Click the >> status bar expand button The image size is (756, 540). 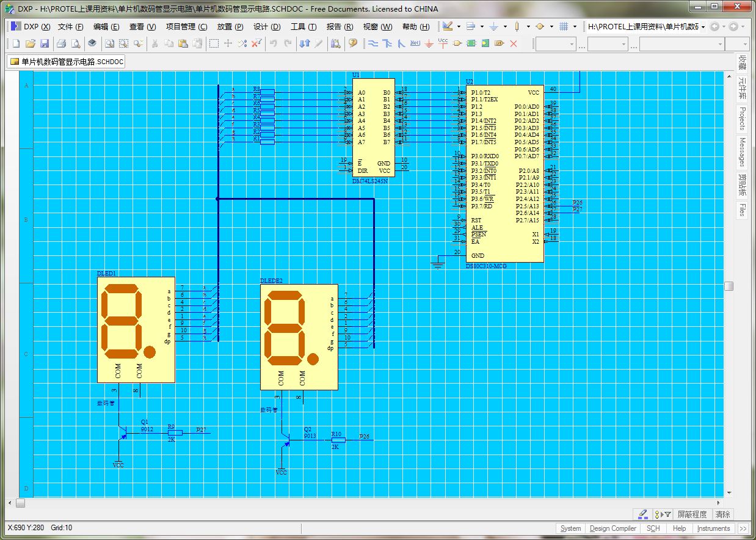[743, 528]
